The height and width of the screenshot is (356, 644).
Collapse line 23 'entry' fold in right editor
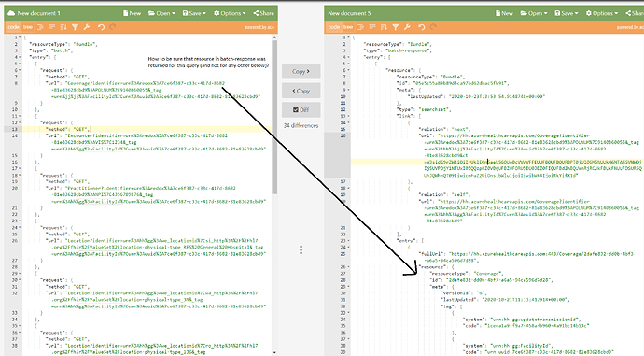click(x=349, y=241)
